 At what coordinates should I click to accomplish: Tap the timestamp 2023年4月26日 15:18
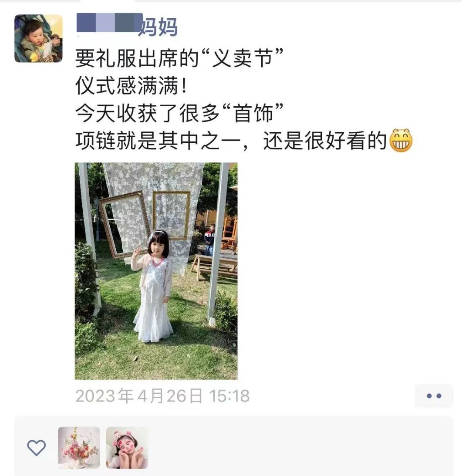(162, 396)
